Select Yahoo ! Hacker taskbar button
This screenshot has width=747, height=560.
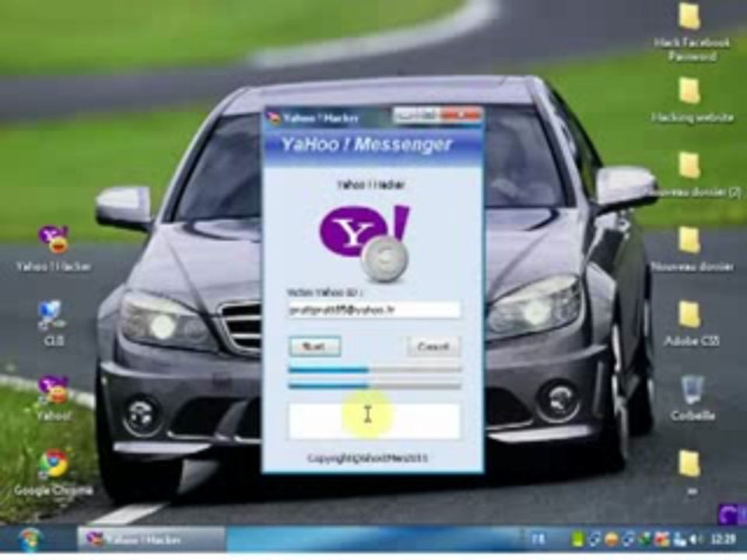point(150,539)
